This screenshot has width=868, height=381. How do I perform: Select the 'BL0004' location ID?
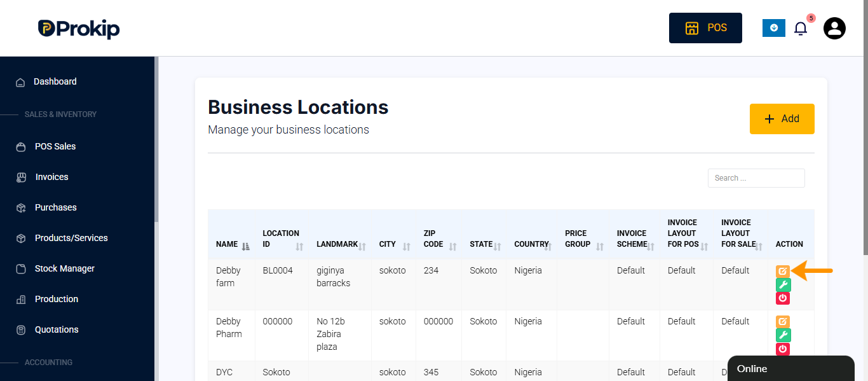click(x=278, y=270)
